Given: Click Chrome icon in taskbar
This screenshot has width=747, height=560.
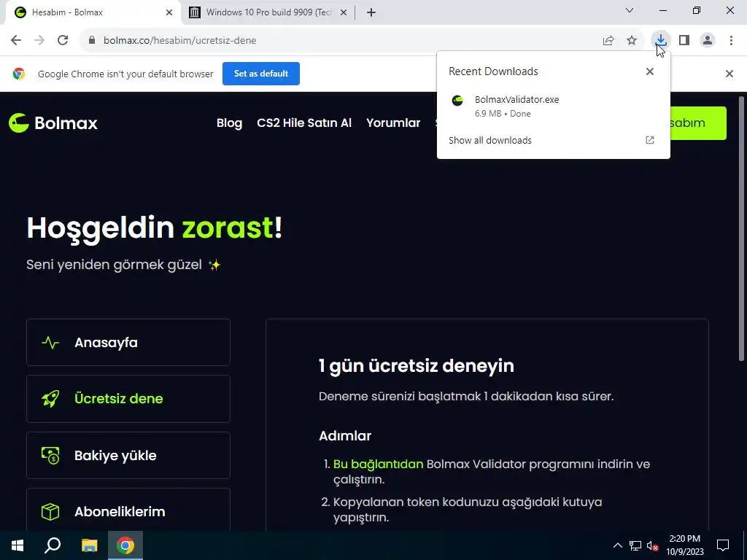Looking at the screenshot, I should (125, 545).
